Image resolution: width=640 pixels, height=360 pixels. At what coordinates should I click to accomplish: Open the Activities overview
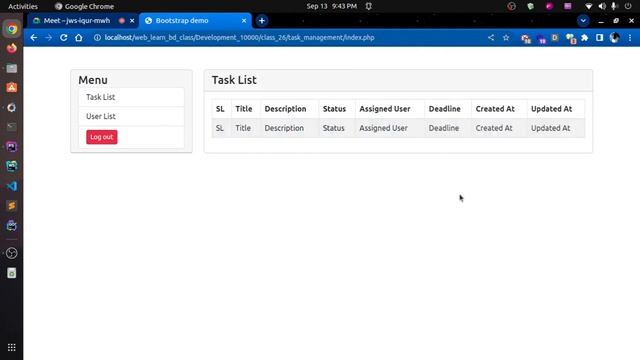coord(23,6)
